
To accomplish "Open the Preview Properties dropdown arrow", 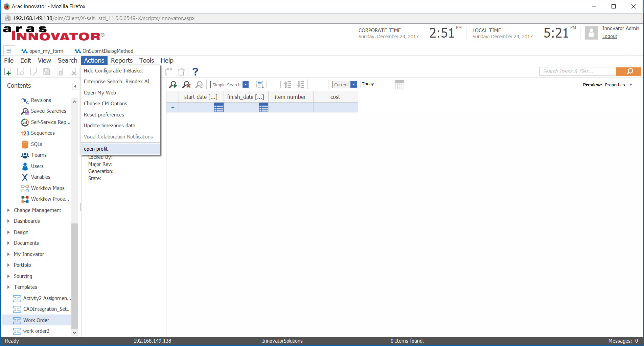I will [x=631, y=85].
